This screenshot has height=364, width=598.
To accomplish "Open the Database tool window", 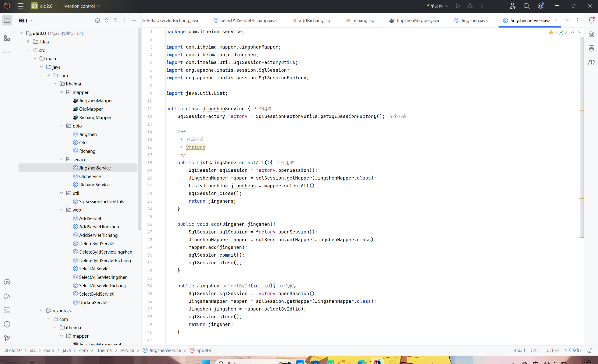I will coord(591,48).
